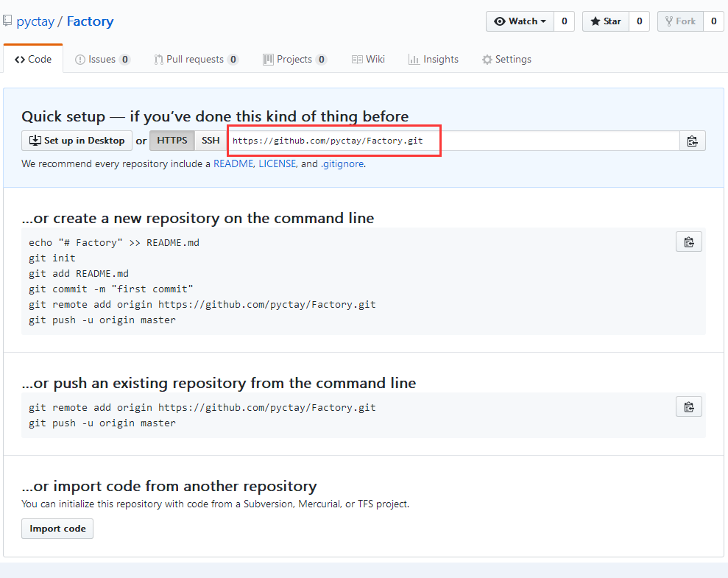Click '...or create a new repository' heading
Viewport: 728px width, 578px height.
[x=198, y=218]
